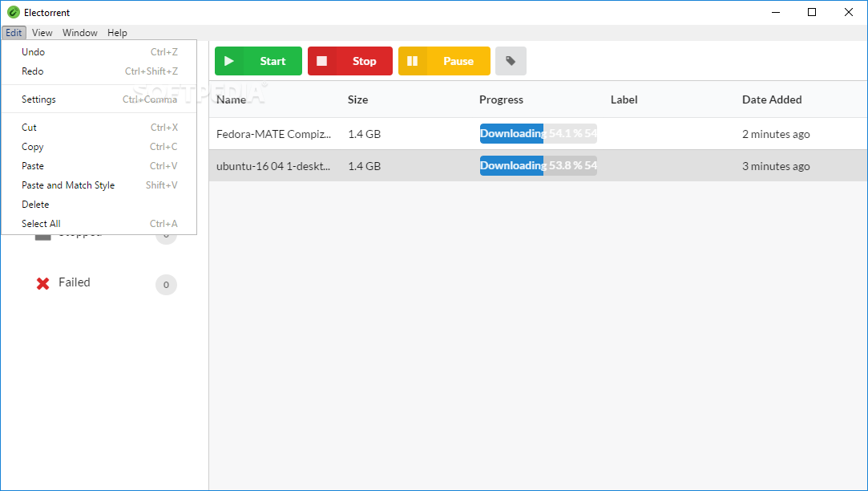Click the Failed count badge
The image size is (868, 491).
click(166, 285)
